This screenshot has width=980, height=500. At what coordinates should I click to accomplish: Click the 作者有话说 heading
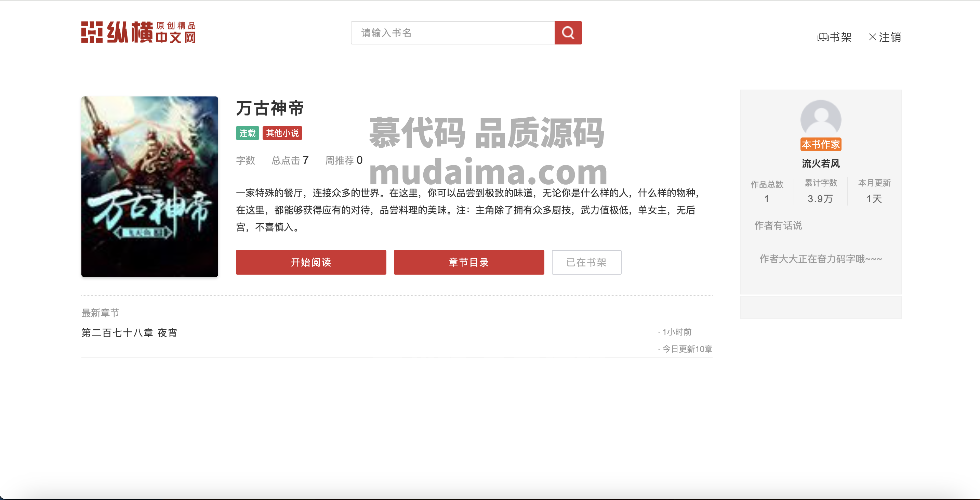778,225
